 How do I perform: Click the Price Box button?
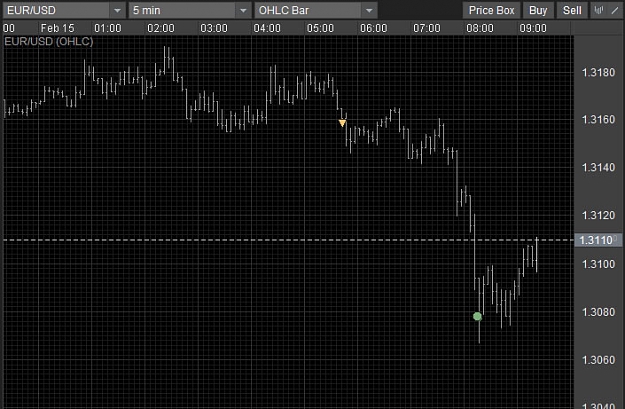[491, 10]
